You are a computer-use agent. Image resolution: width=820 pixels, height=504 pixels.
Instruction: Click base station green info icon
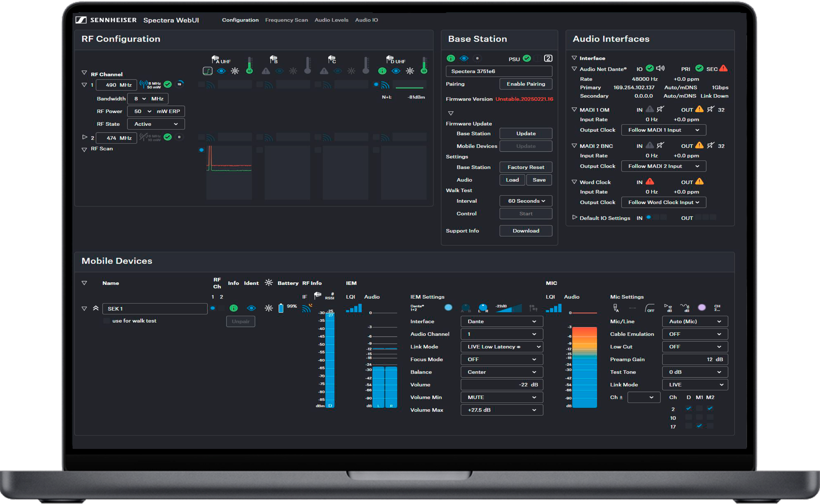451,58
